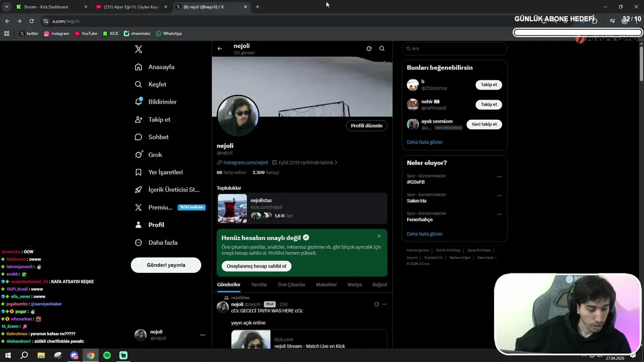Image resolution: width=644 pixels, height=362 pixels.
Task: Follow @25roronoa with Takip et
Action: point(489,84)
